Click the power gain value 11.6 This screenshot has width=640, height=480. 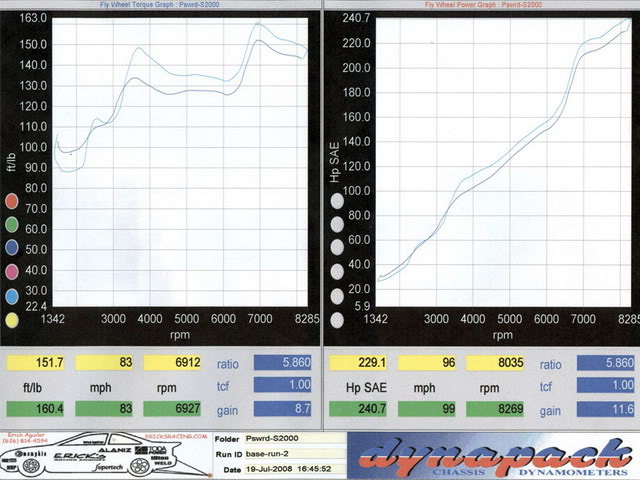(x=608, y=408)
